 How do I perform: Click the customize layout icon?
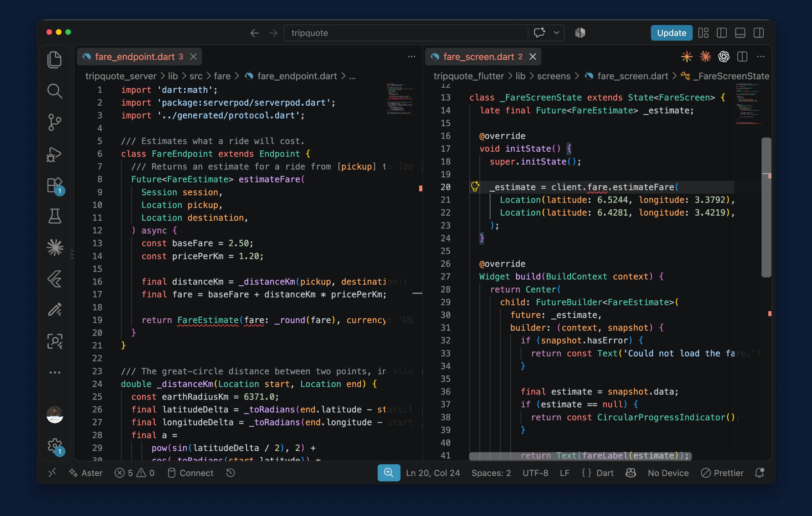point(703,33)
